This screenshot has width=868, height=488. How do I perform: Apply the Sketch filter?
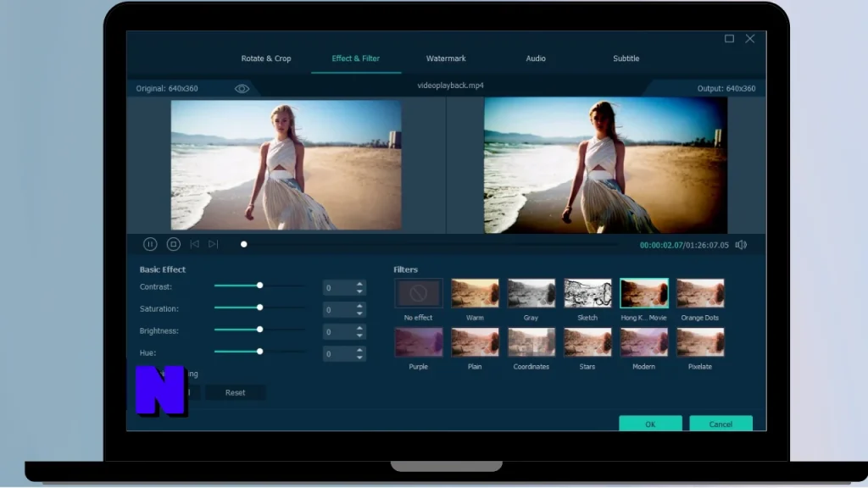coord(587,293)
